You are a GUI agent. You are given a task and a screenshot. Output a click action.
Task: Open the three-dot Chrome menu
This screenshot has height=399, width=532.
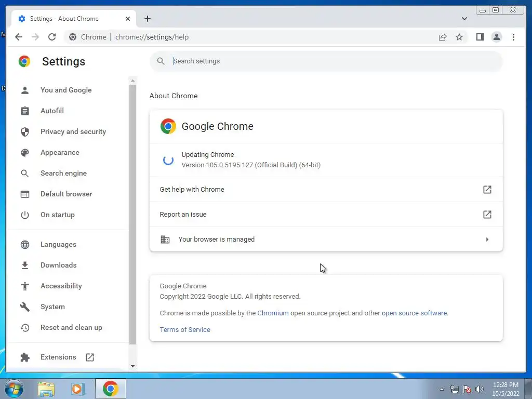[513, 37]
